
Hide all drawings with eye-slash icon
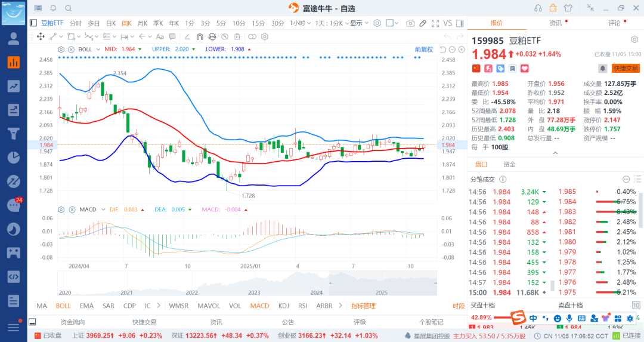point(225,36)
